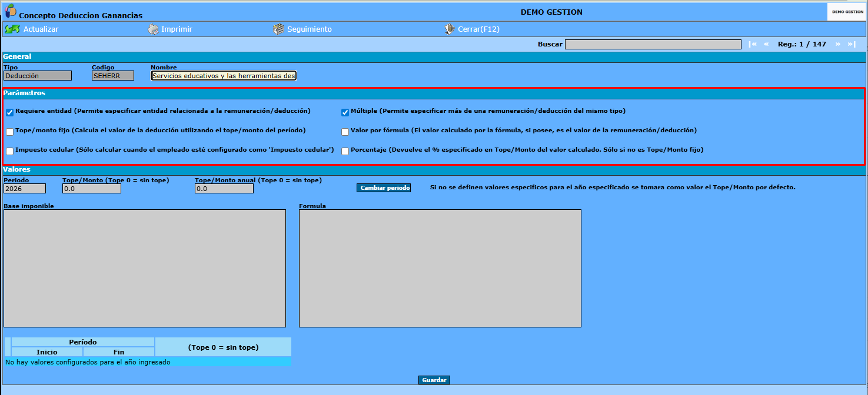Tick the Porcentaje checkbox

(x=345, y=151)
